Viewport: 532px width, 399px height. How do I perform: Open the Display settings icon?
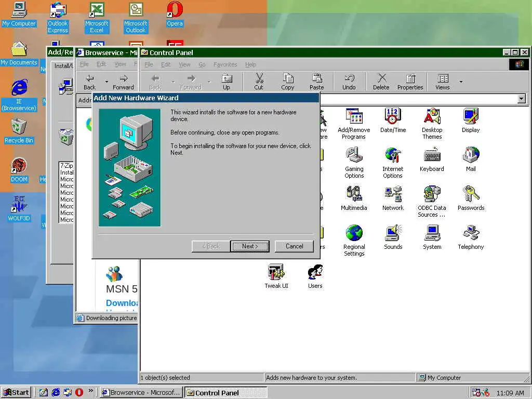[x=471, y=121]
